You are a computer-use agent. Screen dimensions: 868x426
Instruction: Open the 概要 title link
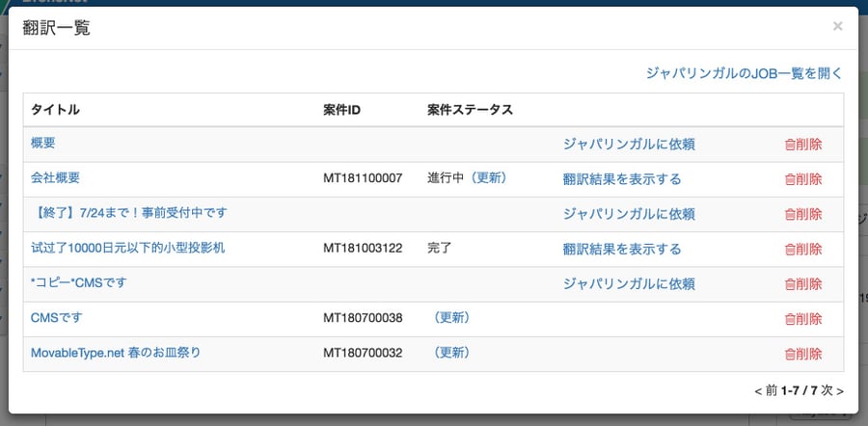tap(43, 143)
